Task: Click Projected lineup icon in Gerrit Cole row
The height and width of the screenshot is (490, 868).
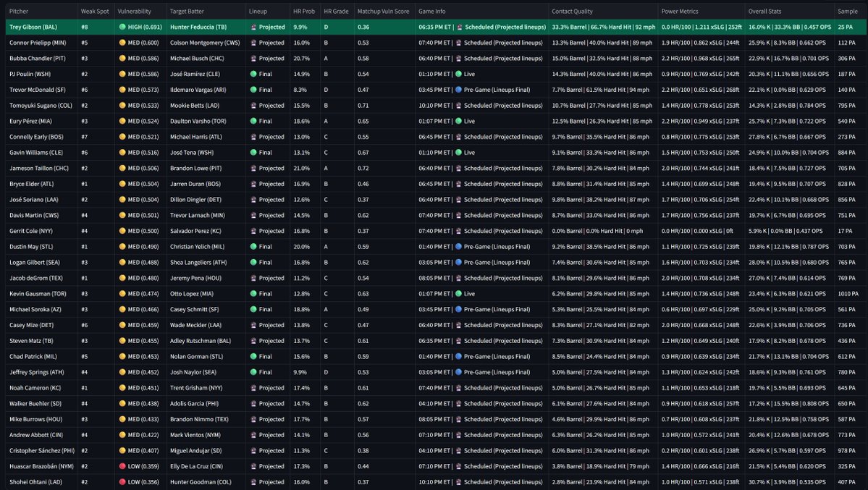Action: coord(253,231)
